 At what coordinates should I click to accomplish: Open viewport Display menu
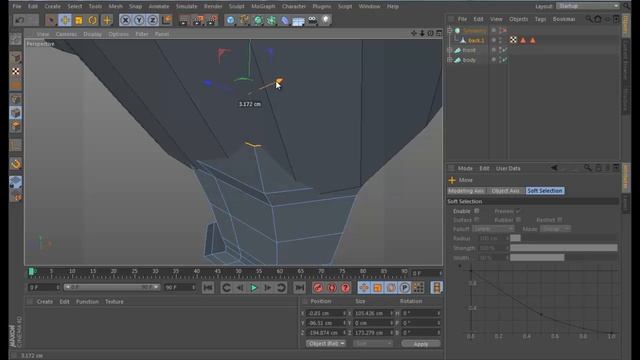[93, 34]
